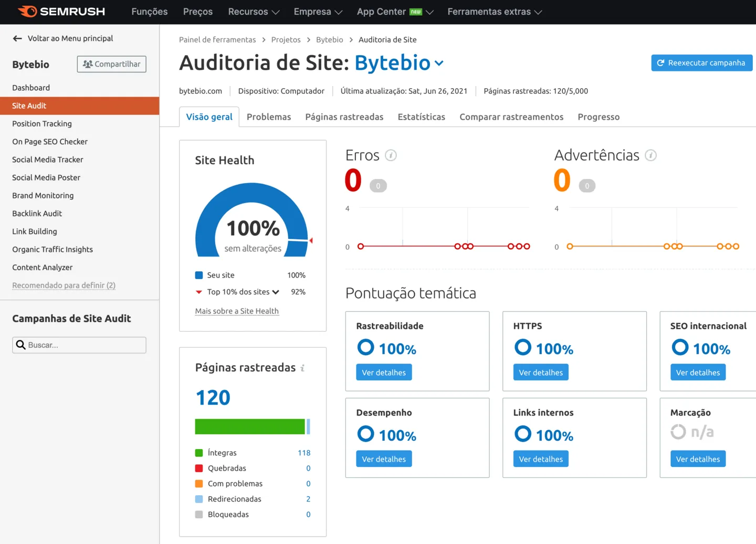Click the back arrow beside Voltar ao Menu principal
The width and height of the screenshot is (756, 544).
[17, 38]
